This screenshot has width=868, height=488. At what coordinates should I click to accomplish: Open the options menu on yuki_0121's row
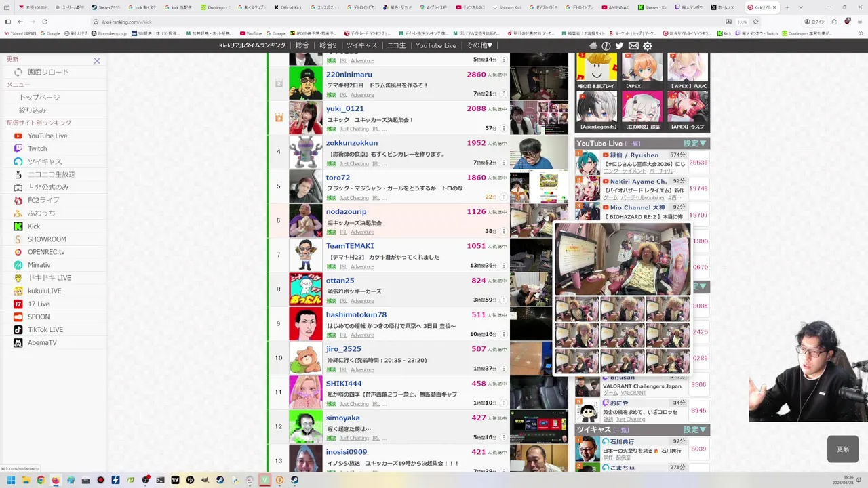tap(503, 129)
